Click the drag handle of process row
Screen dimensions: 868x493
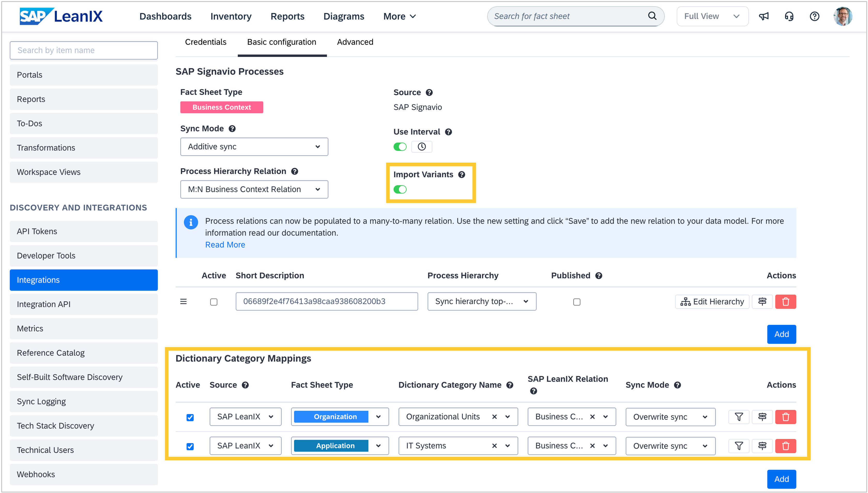coord(183,301)
